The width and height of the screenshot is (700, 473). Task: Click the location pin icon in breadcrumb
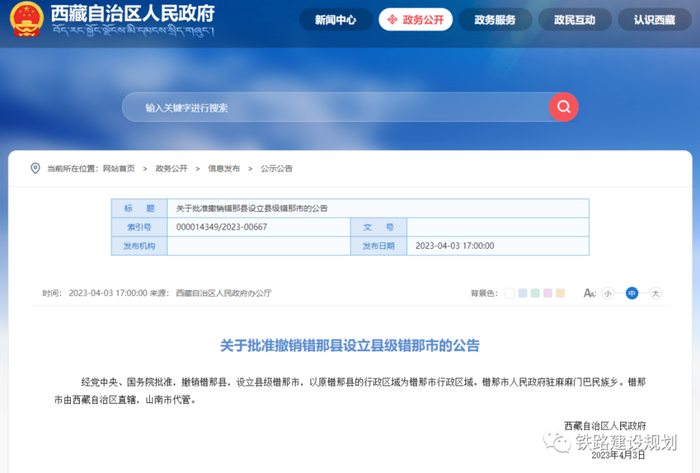(x=35, y=168)
